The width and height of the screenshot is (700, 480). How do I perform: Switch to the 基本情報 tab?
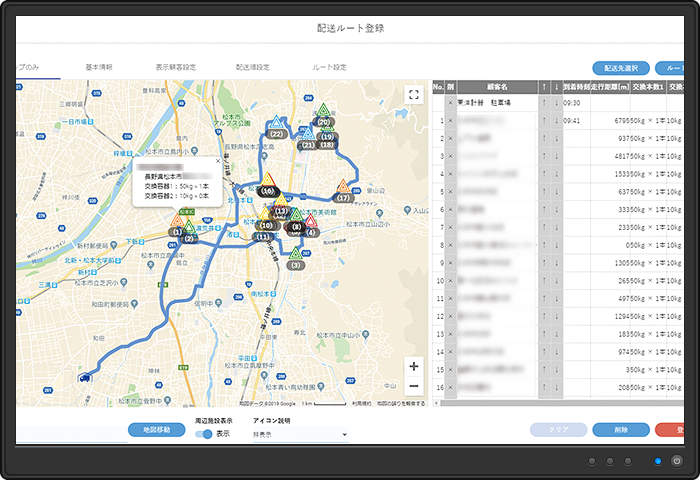99,67
